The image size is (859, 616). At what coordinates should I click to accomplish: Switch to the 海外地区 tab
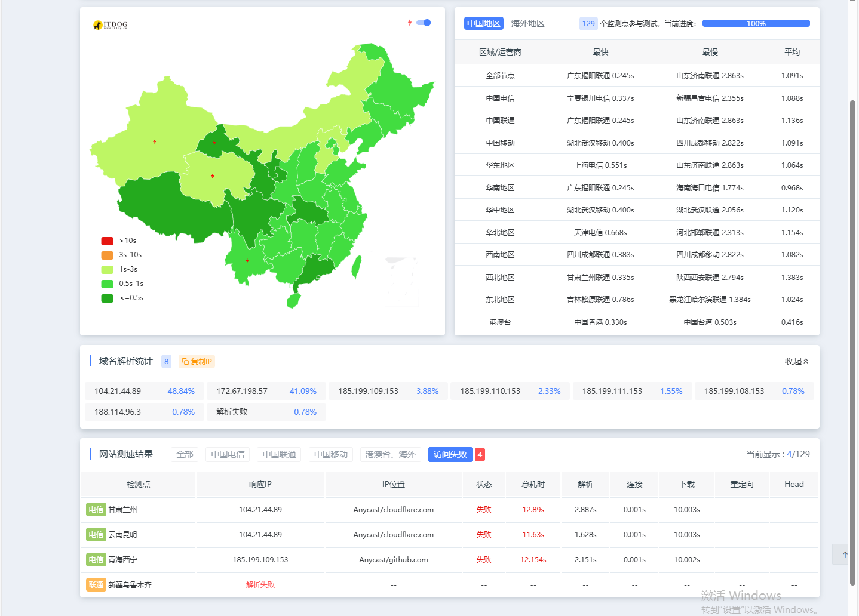528,23
